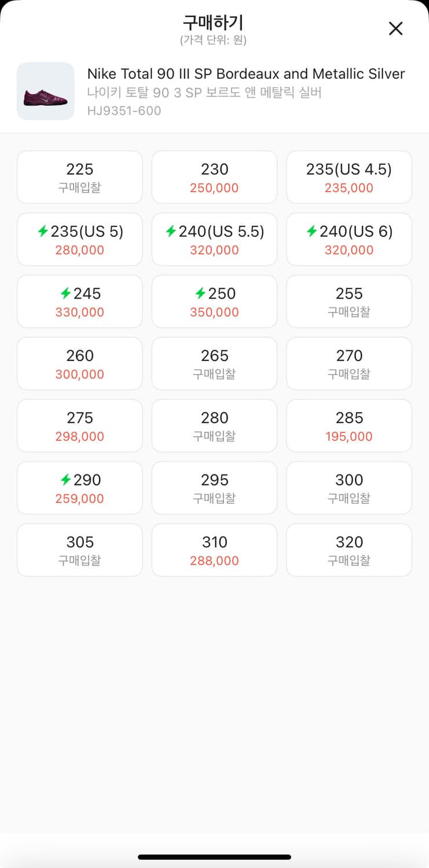
Task: Tap the lightning icon on 235(US 5)
Action: [43, 232]
